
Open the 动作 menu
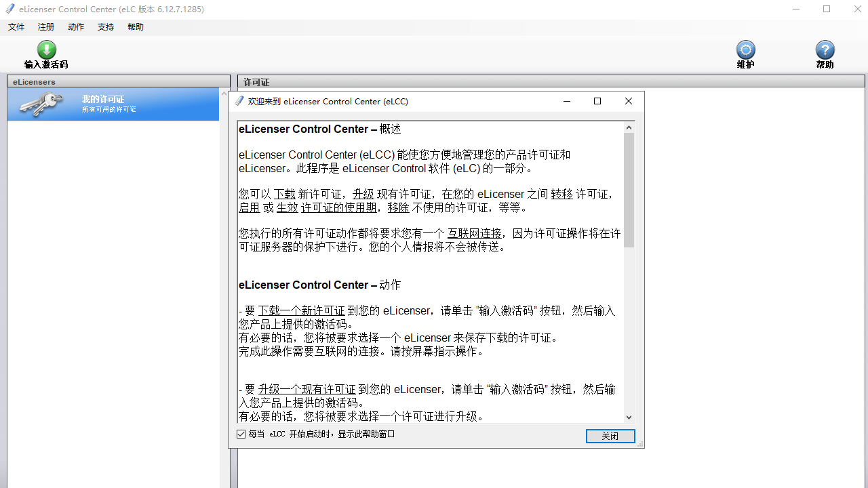(75, 26)
